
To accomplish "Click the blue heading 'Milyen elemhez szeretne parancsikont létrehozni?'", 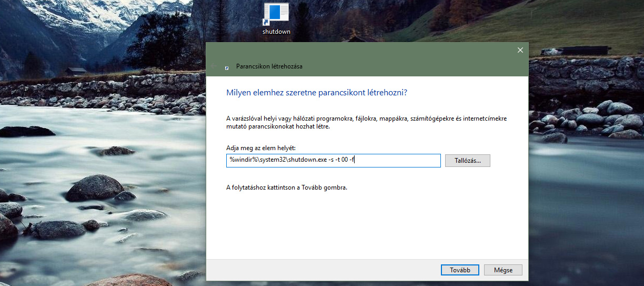I will (316, 93).
